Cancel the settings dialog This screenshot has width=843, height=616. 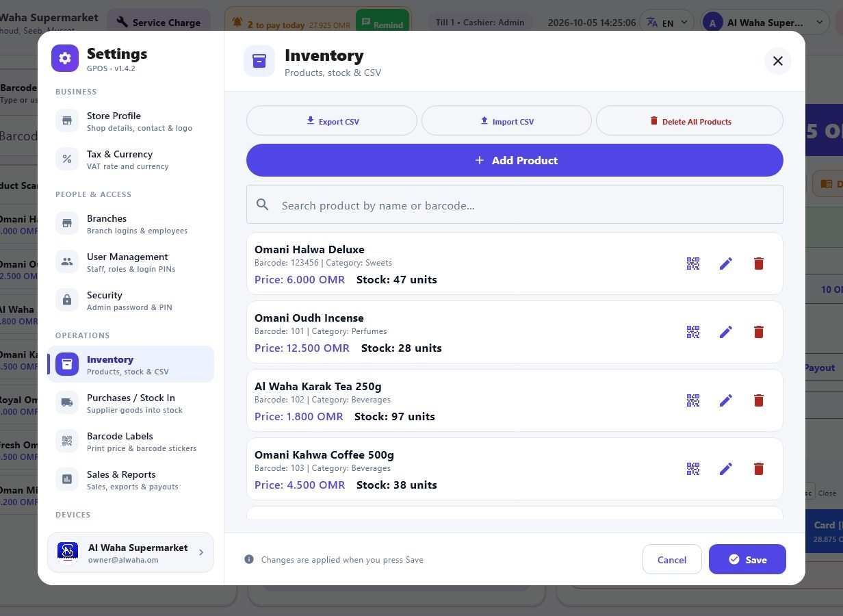pos(672,559)
